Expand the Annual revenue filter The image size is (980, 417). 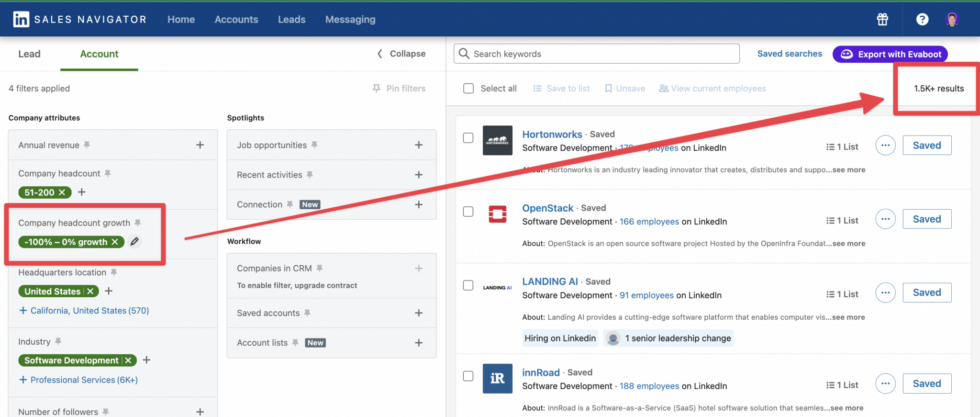click(200, 145)
